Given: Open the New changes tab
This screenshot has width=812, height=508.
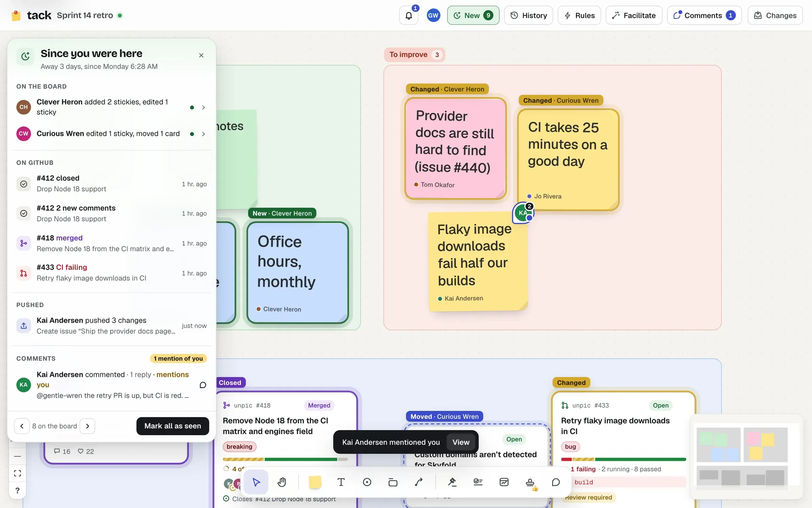Looking at the screenshot, I should click(x=473, y=15).
